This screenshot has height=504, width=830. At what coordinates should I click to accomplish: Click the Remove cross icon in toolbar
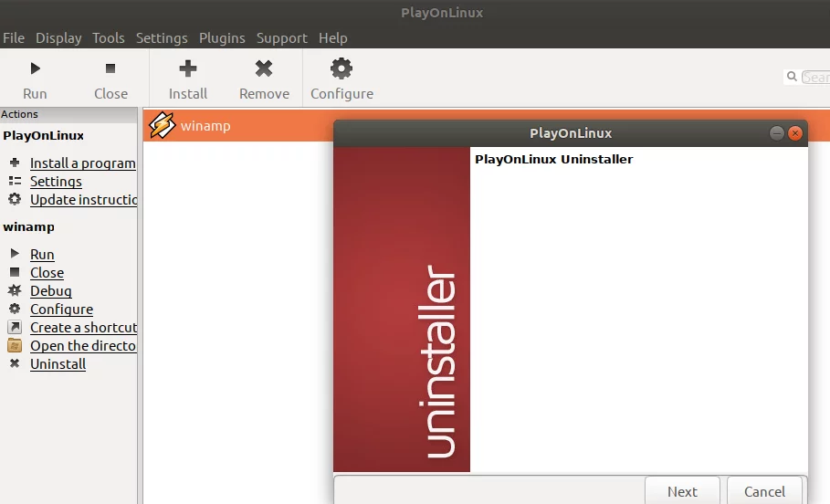click(264, 68)
